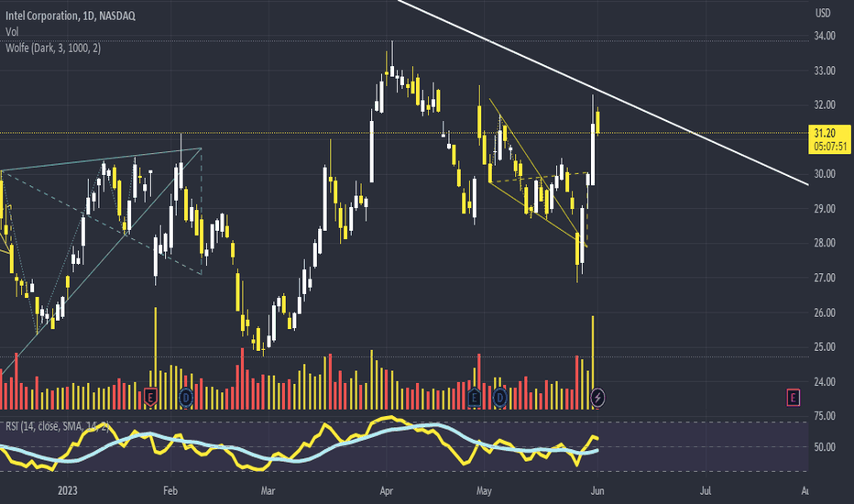Open the upcoming earnings marker after July

(x=793, y=398)
